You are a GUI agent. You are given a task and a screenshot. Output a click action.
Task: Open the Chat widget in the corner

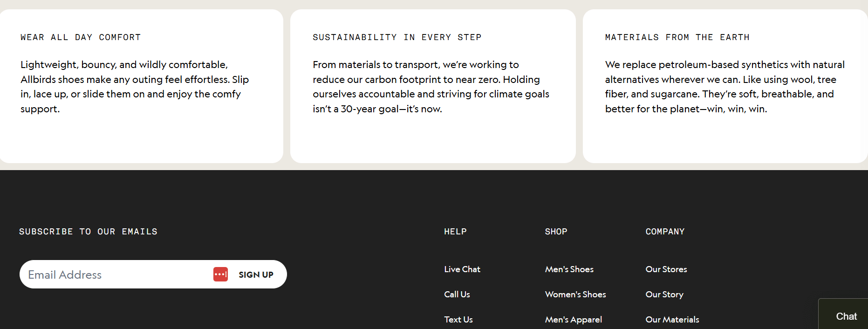pyautogui.click(x=846, y=316)
